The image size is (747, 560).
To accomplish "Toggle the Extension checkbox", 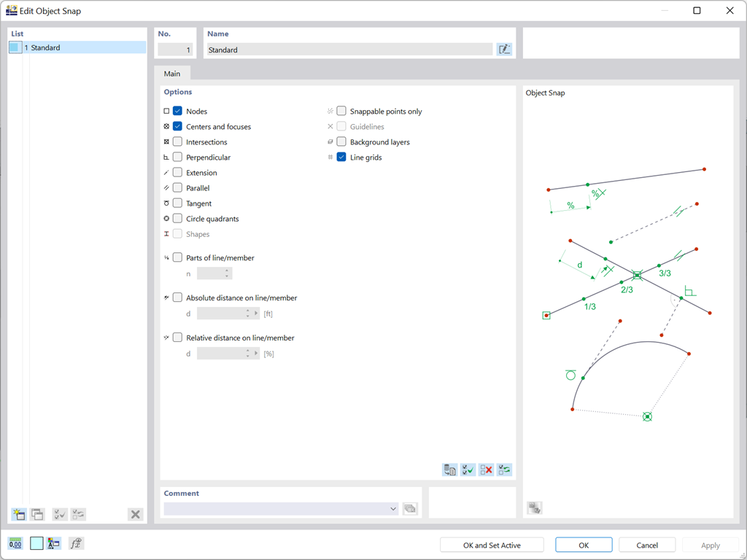I will click(178, 172).
